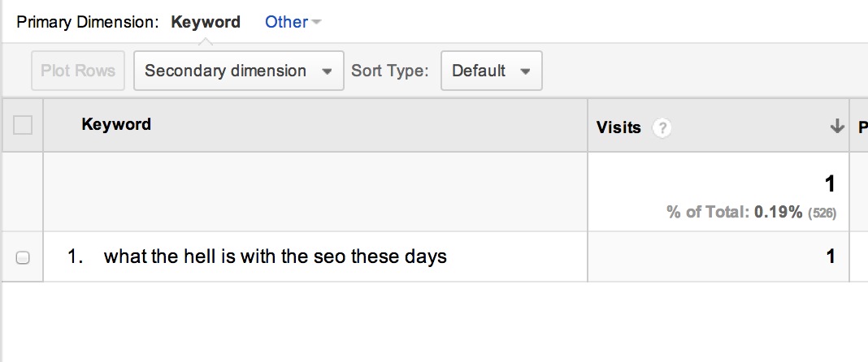The image size is (868, 362).
Task: Click the row number '1.' label
Action: coord(76,257)
